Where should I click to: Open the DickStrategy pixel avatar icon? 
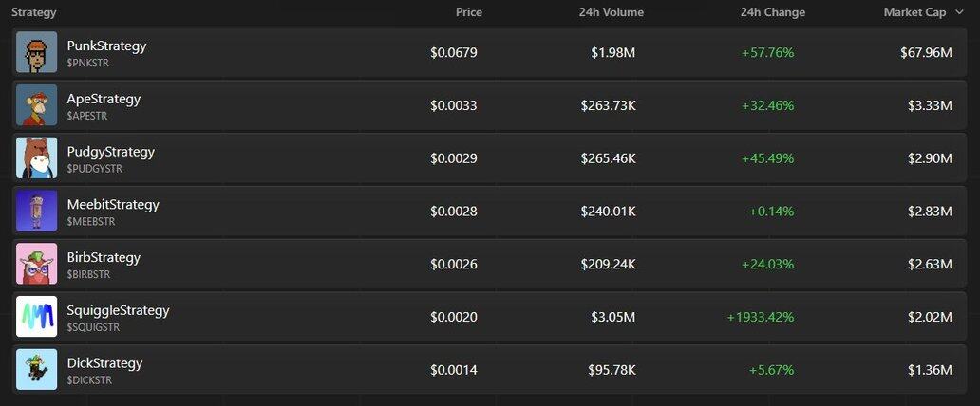(36, 369)
